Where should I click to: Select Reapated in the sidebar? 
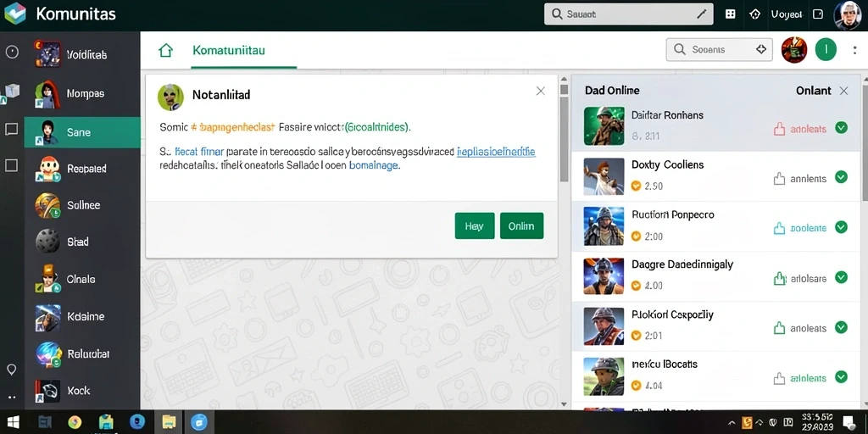coord(82,169)
